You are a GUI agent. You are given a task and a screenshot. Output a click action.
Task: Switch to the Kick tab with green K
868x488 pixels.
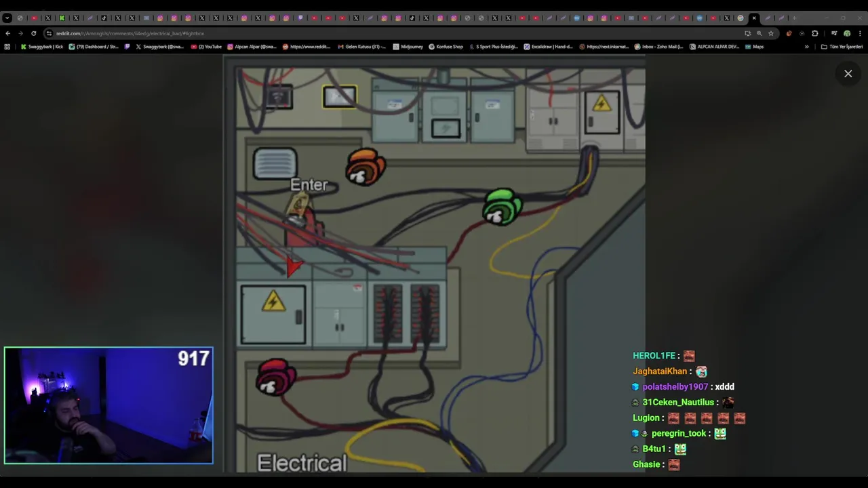(62, 18)
